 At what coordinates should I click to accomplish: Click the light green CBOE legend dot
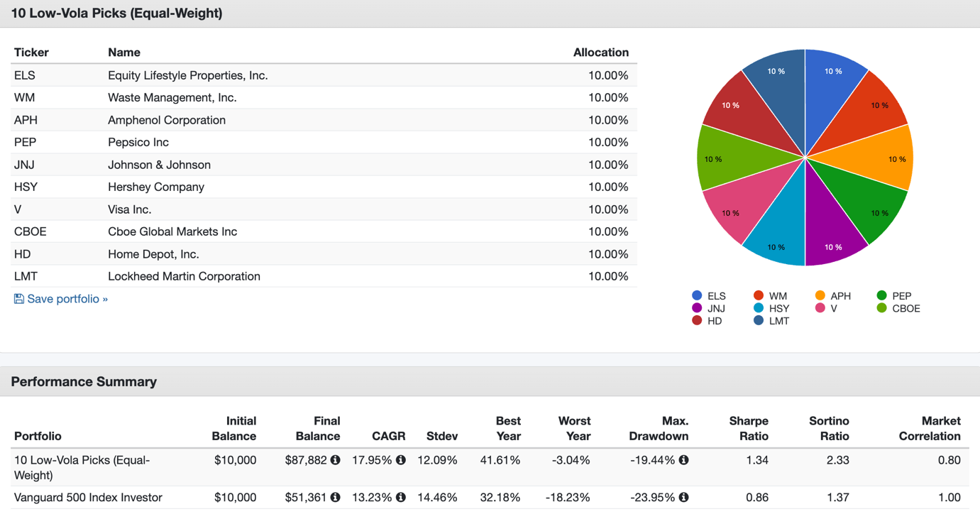[881, 308]
